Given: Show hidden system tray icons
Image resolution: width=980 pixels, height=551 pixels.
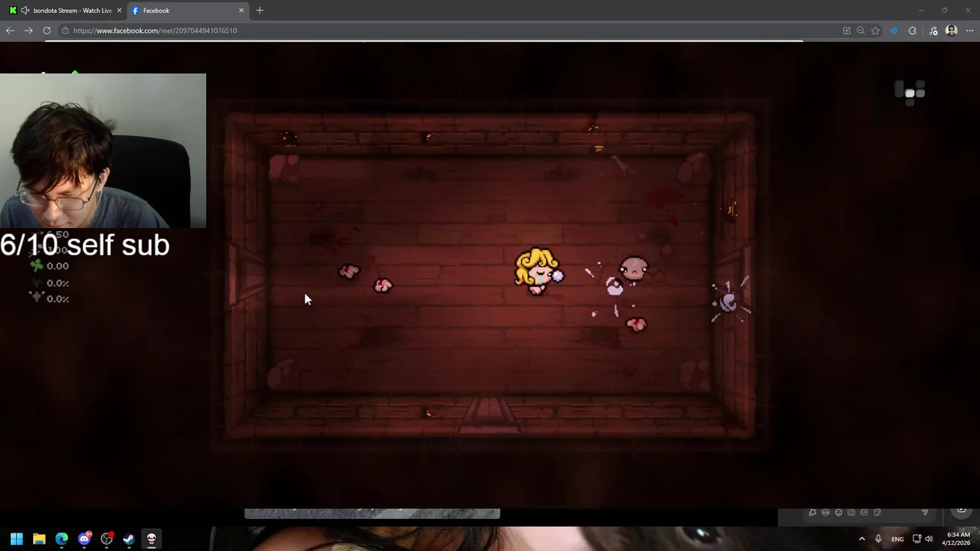Looking at the screenshot, I should 862,539.
